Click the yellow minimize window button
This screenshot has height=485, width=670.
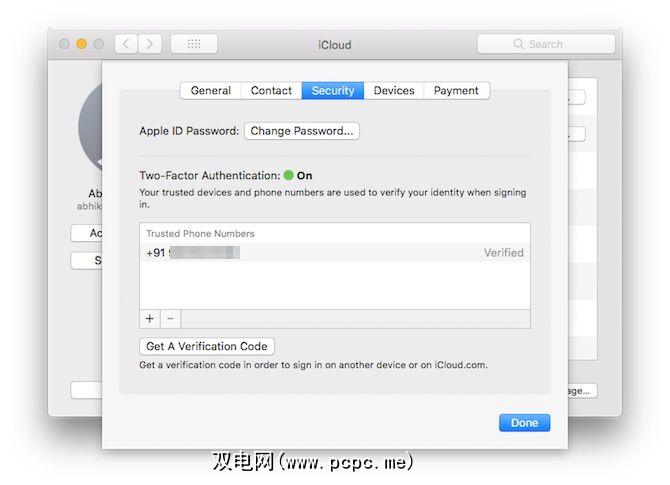click(x=82, y=44)
